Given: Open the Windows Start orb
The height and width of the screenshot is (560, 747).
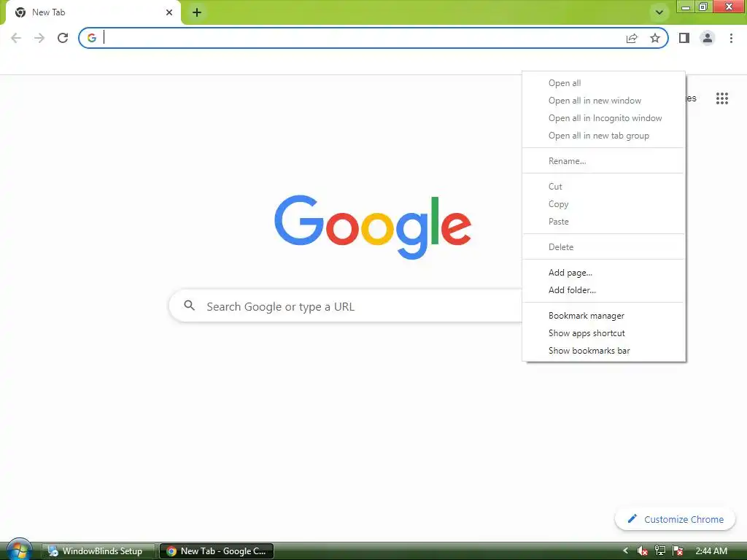Looking at the screenshot, I should [x=20, y=550].
